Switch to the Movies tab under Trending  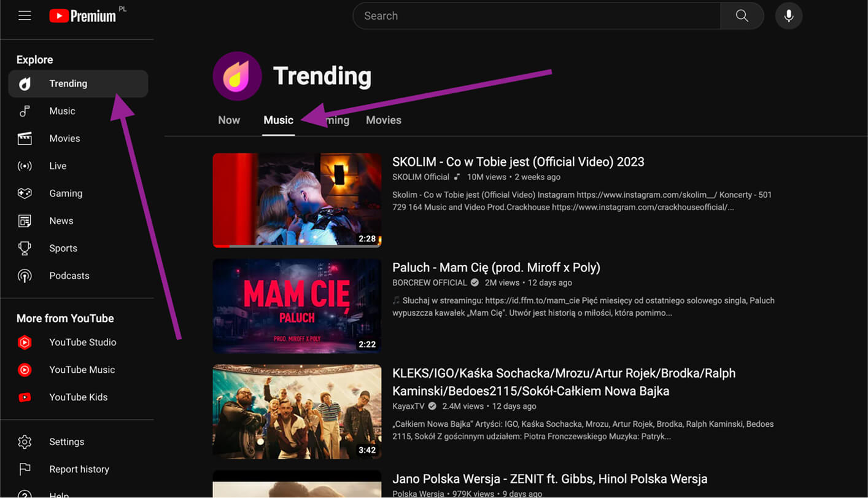click(384, 120)
